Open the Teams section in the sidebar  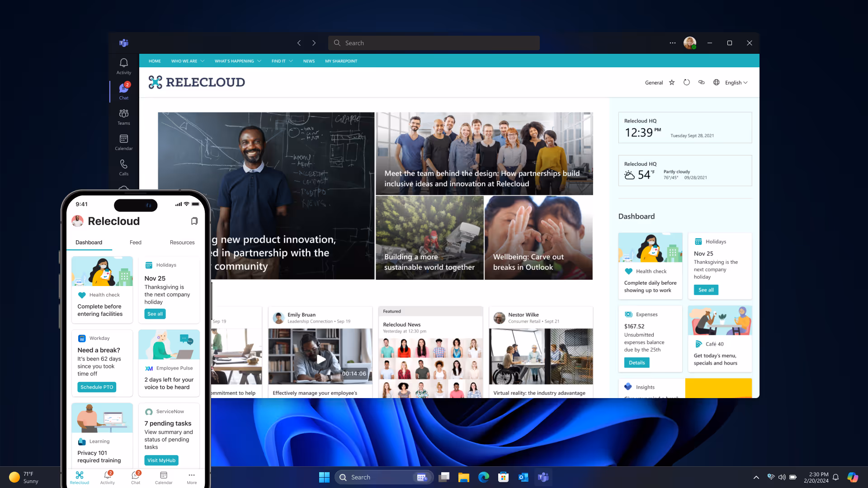(123, 117)
